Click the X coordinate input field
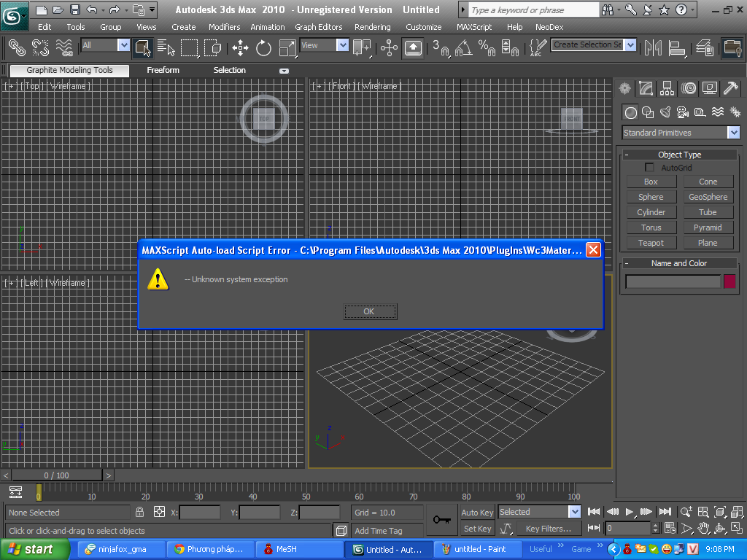747x560 pixels. [200, 513]
